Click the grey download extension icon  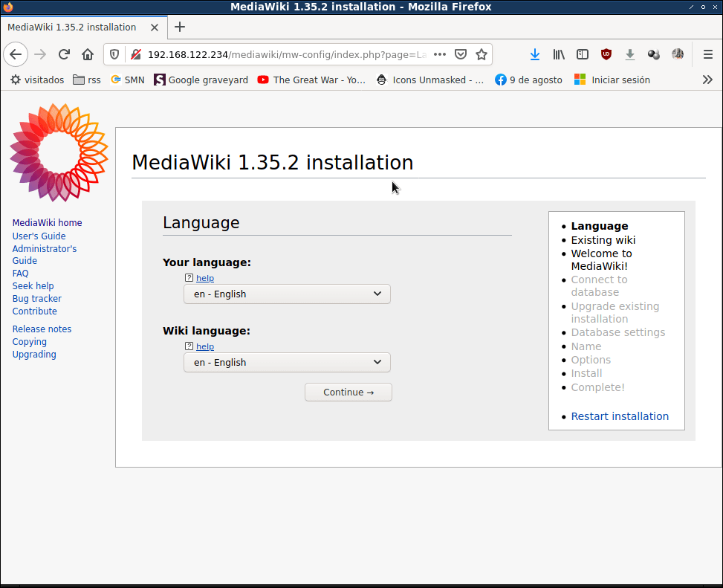630,54
